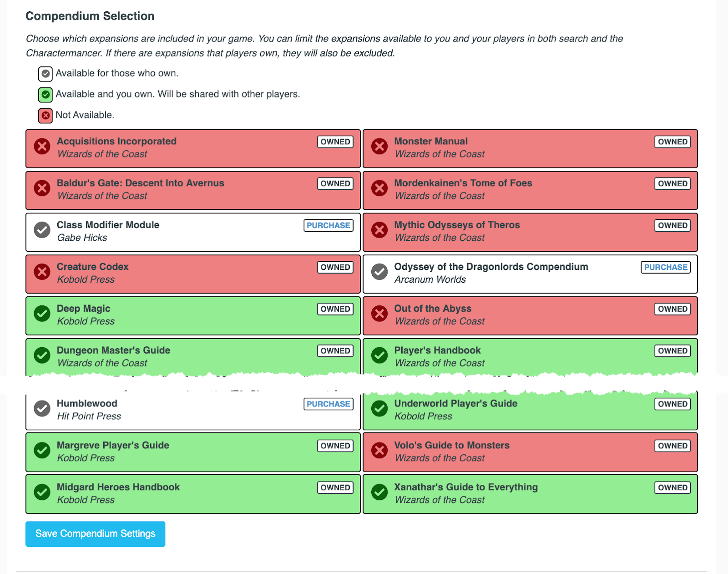Screen dimensions: 728x574
Task: Click the OWNED badge for Creature Codex
Action: 335,267
